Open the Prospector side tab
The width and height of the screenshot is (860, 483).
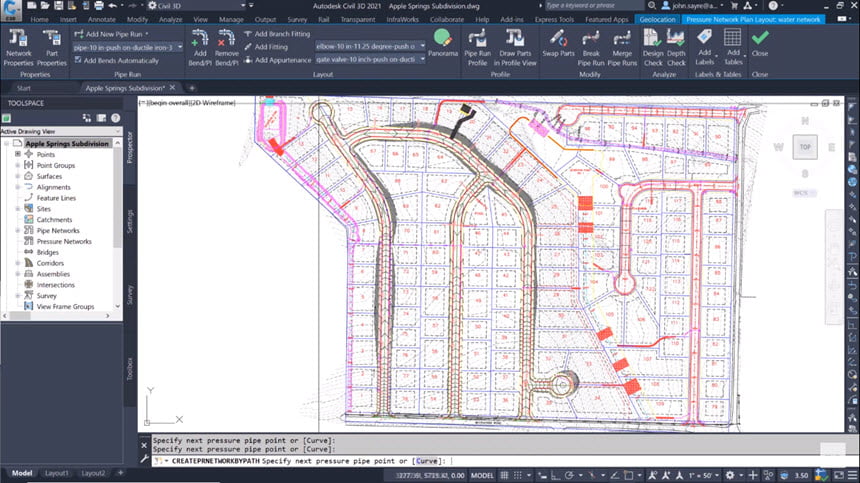130,147
